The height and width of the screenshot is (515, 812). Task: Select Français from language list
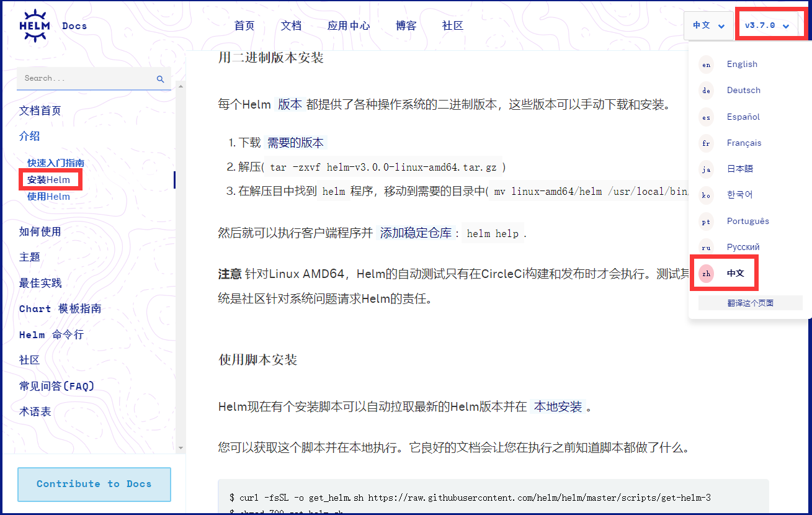tap(744, 143)
